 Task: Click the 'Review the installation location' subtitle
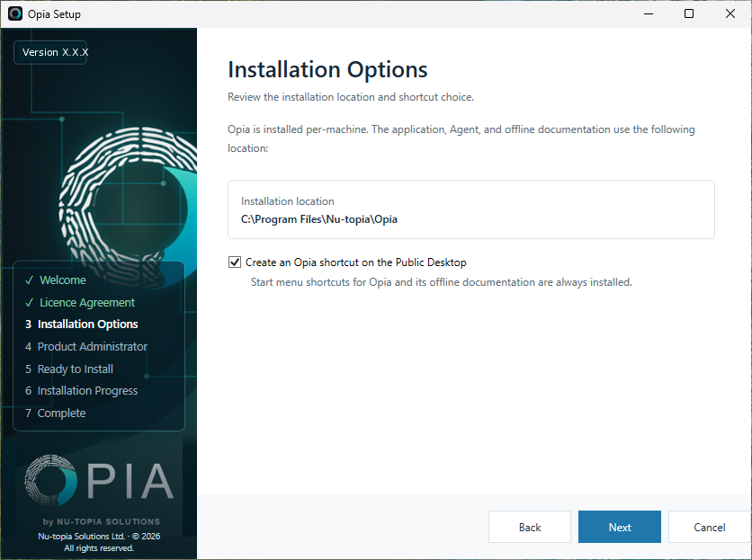(x=351, y=97)
